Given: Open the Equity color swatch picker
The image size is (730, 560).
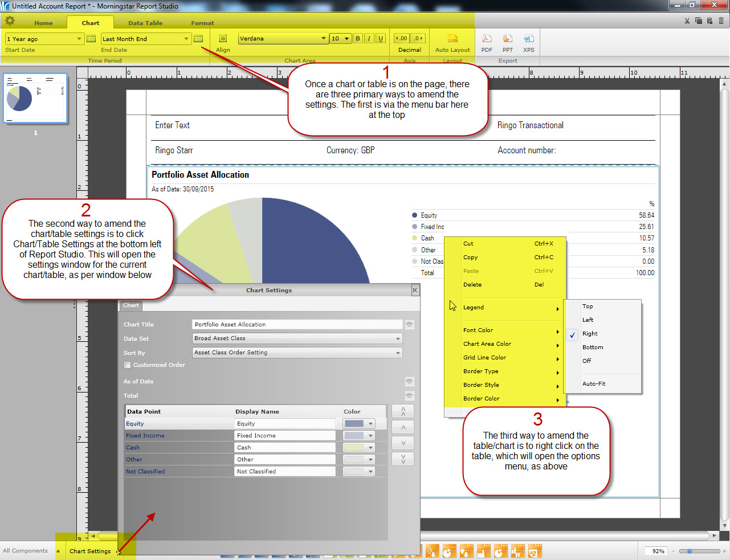Looking at the screenshot, I should (x=371, y=423).
